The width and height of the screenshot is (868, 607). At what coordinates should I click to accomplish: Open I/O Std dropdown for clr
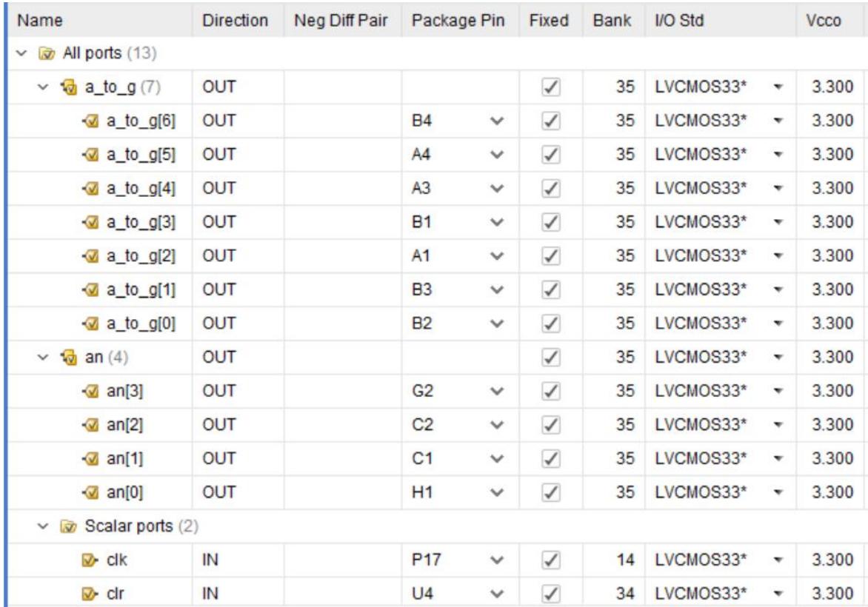[x=778, y=594]
